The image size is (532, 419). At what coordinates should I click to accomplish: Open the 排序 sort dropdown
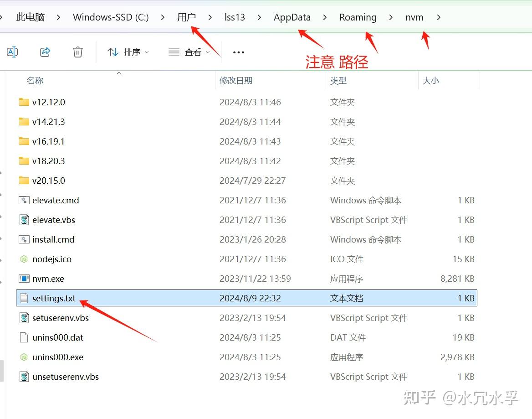point(128,52)
